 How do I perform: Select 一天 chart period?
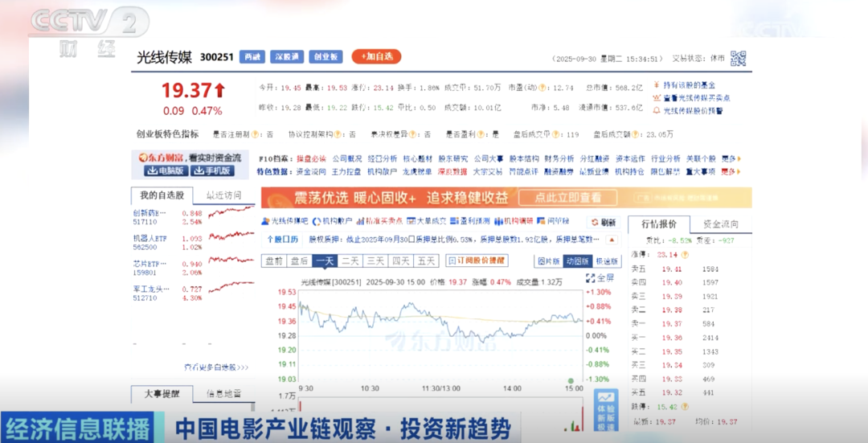tap(325, 260)
